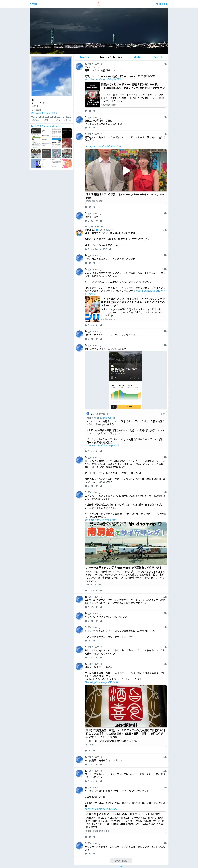
Task: Open the kinomap app screenshot image
Action: (x=126, y=380)
